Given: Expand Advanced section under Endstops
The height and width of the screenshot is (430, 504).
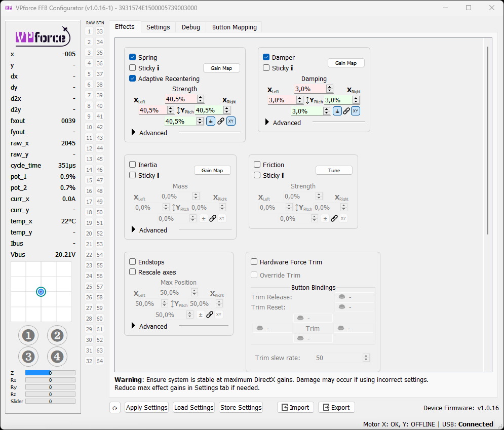Looking at the screenshot, I should (x=134, y=326).
